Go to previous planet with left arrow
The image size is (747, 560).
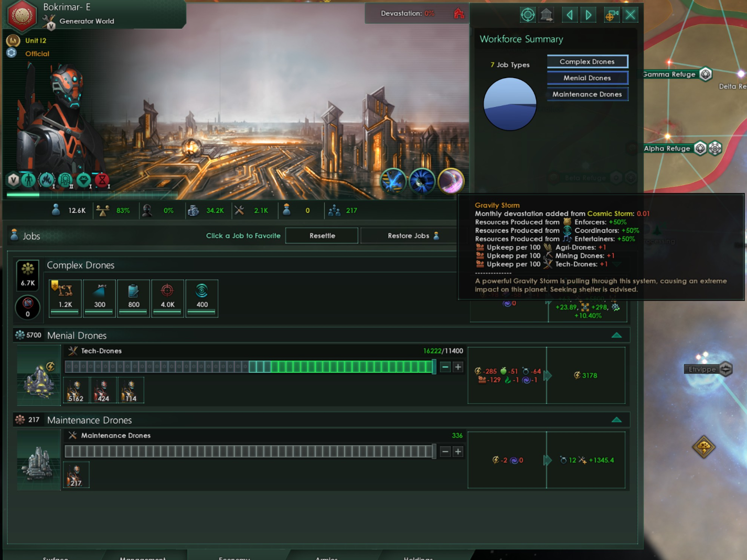tap(570, 15)
